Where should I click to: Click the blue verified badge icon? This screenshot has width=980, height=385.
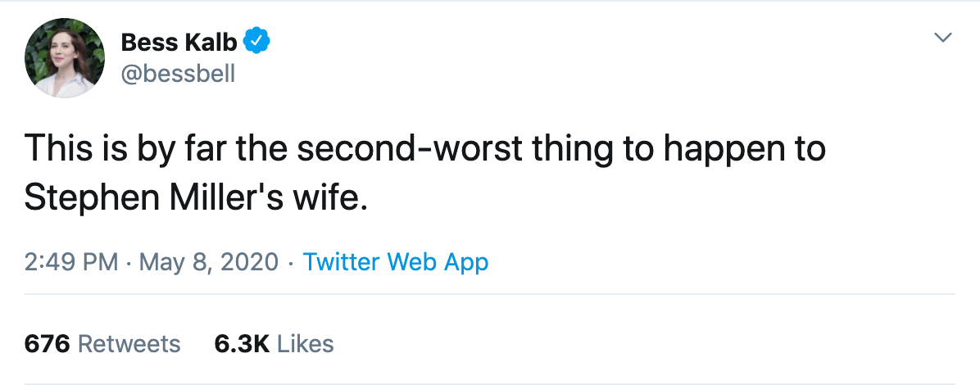[x=256, y=41]
